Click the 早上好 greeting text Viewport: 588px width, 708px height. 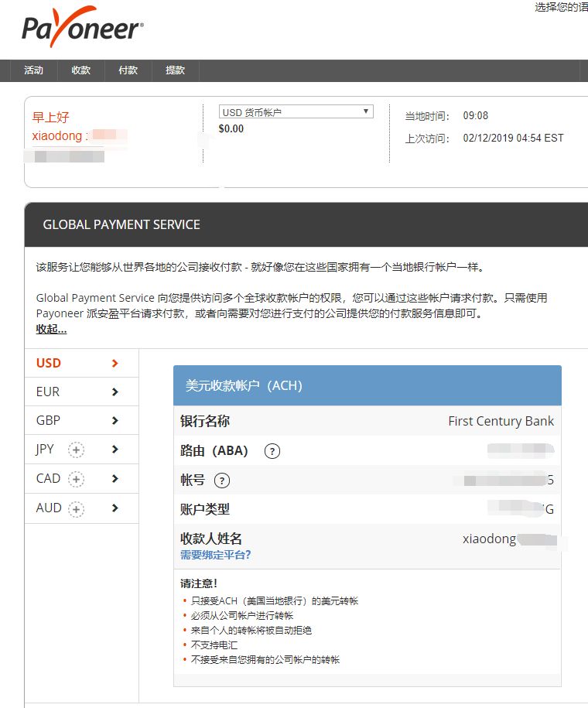50,118
